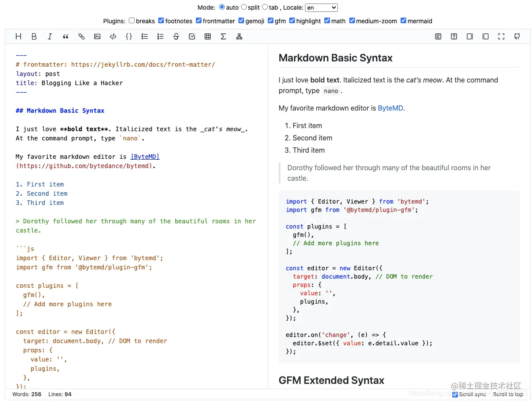Click the 'nano' inline code in preview
Image resolution: width=532 pixels, height=401 pixels.
[x=331, y=91]
